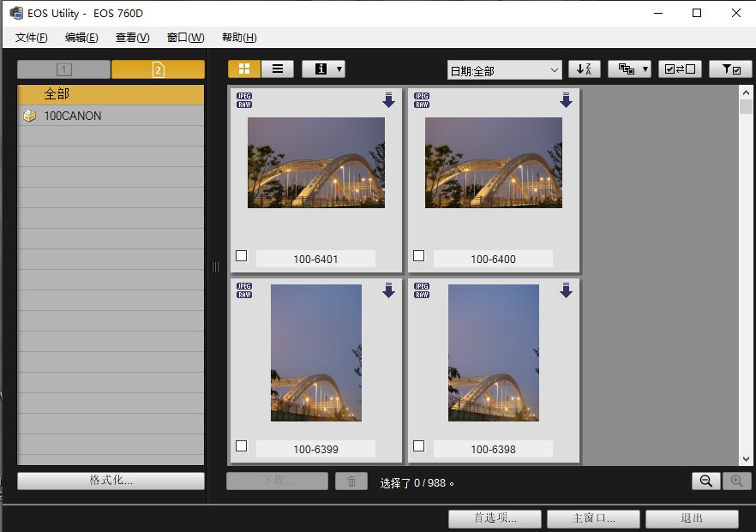
Task: Open the 文件 menu
Action: [x=32, y=38]
